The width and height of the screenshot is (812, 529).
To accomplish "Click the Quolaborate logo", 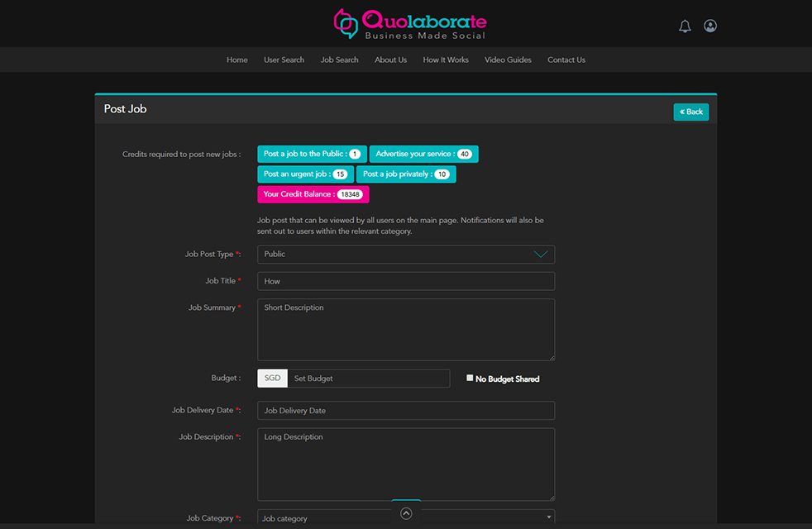I will click(x=410, y=23).
